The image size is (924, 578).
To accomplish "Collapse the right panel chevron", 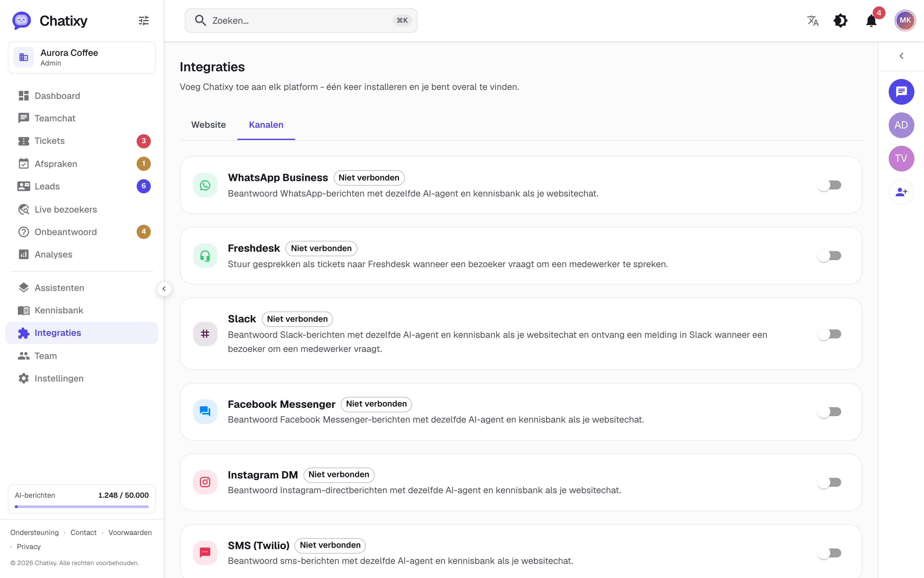I will tap(901, 56).
